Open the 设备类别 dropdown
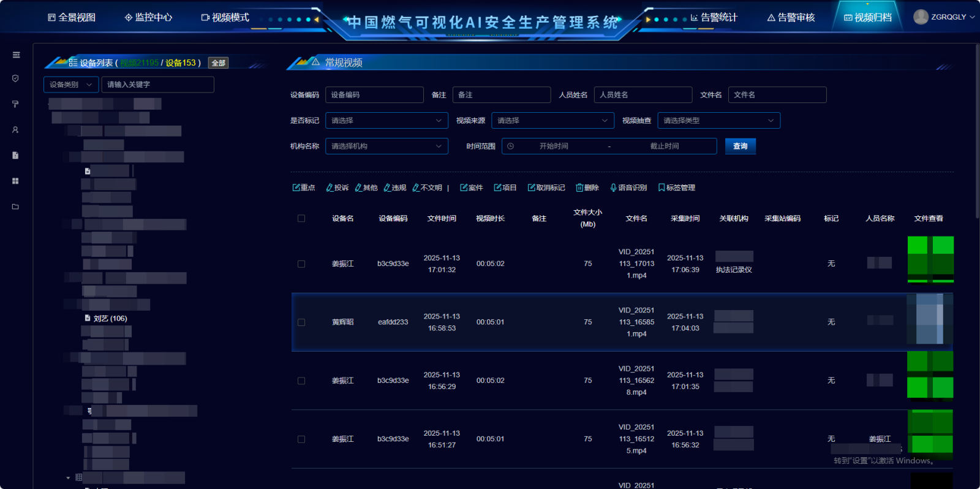This screenshot has height=489, width=980. tap(71, 85)
